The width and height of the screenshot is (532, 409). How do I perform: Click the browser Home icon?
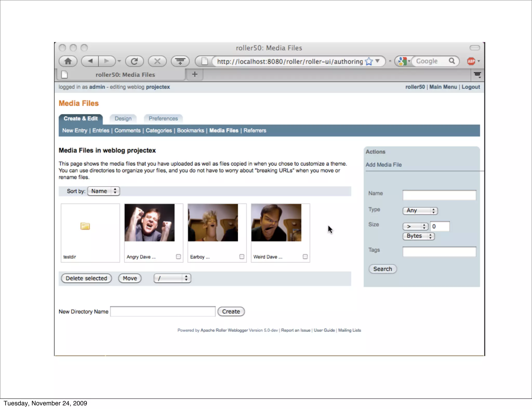[68, 61]
